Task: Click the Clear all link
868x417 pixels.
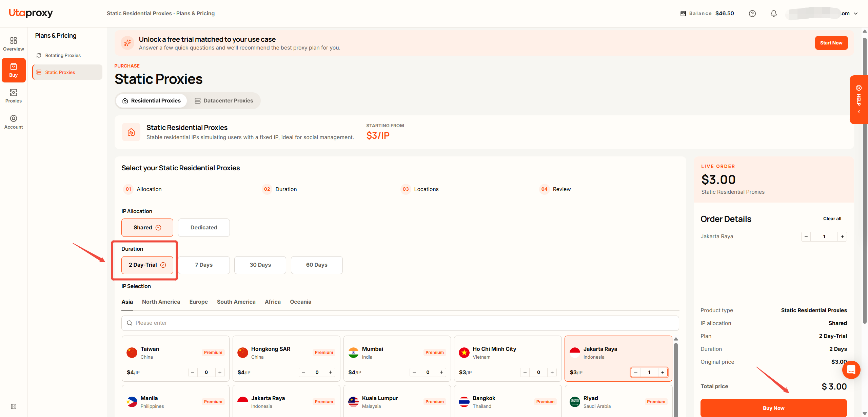Action: tap(832, 219)
